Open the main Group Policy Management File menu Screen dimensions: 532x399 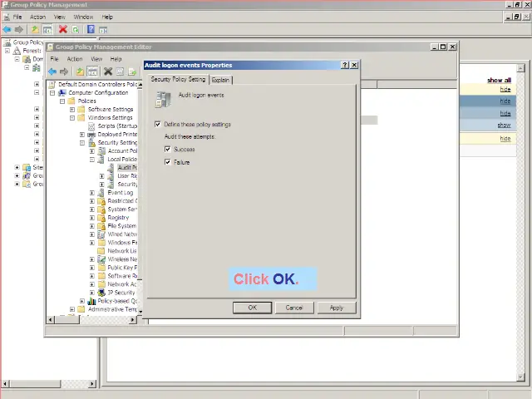click(17, 17)
